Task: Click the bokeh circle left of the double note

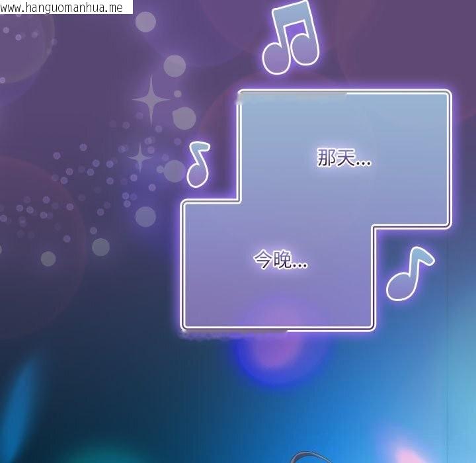Action: (175, 65)
